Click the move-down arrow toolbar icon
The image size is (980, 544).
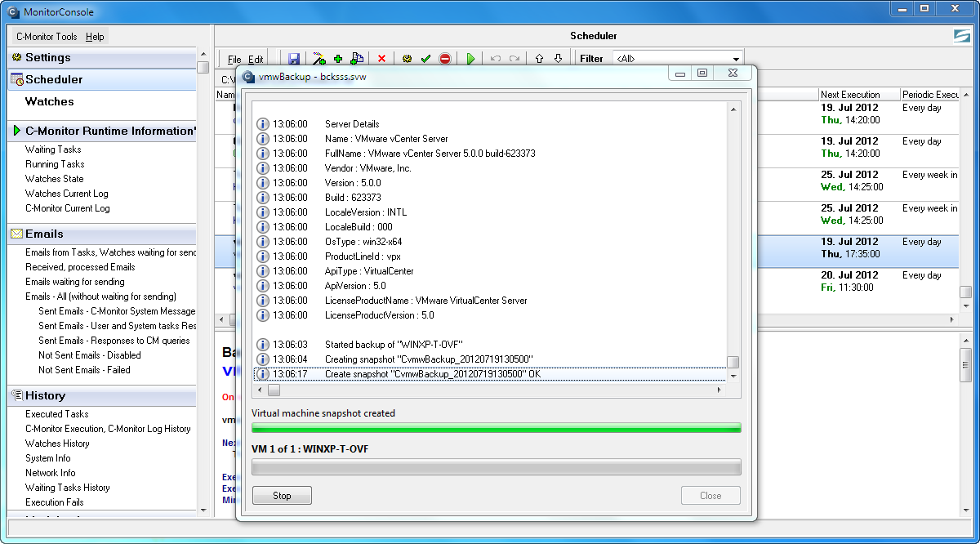coord(558,59)
